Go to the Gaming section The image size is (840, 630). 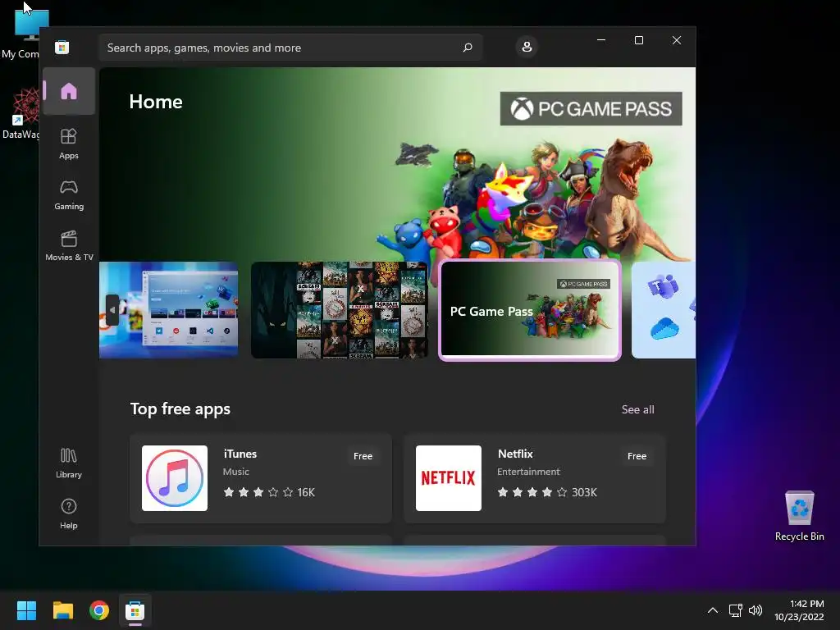tap(69, 194)
